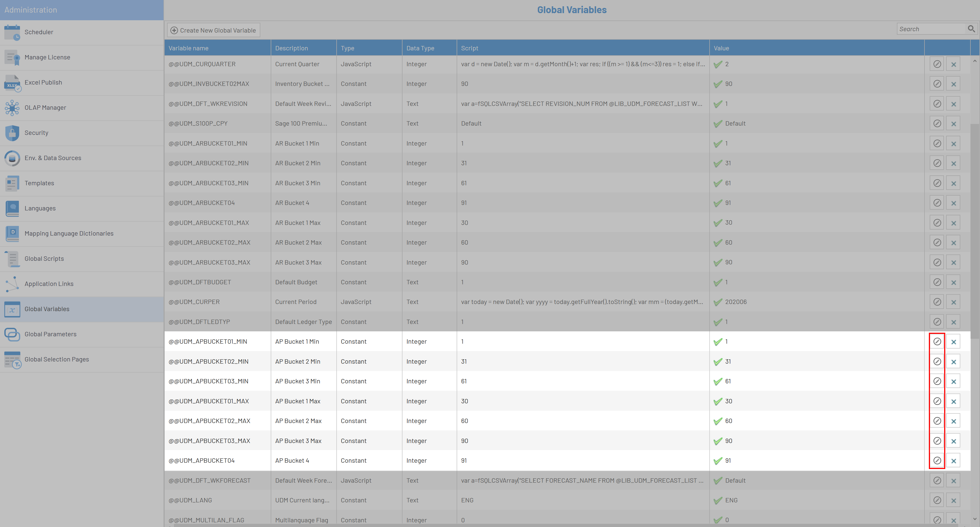Click the search magnifier icon
The image size is (980, 527).
(971, 29)
